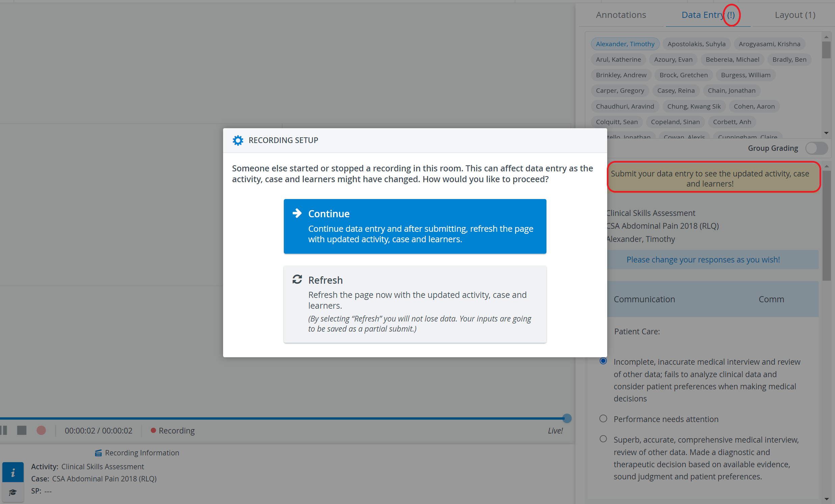The image size is (835, 504).
Task: Choose Continue to keep entering data
Action: (x=415, y=226)
